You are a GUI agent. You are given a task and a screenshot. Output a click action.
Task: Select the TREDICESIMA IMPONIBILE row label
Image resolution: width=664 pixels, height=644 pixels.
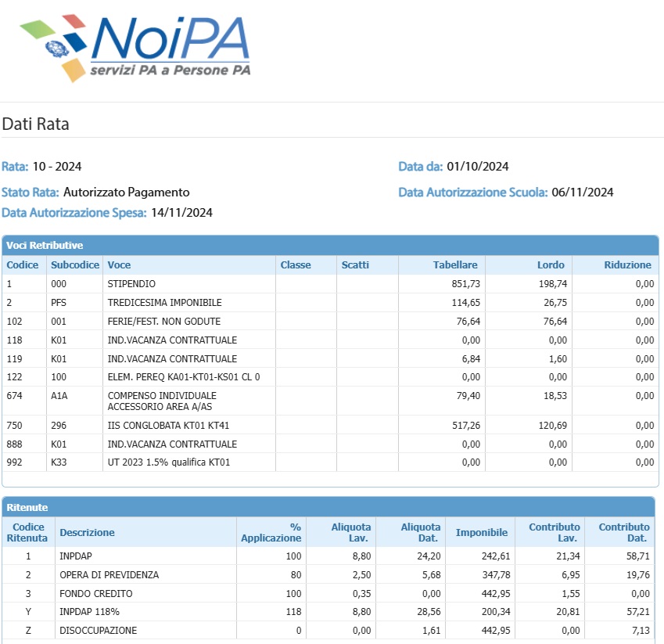[164, 303]
